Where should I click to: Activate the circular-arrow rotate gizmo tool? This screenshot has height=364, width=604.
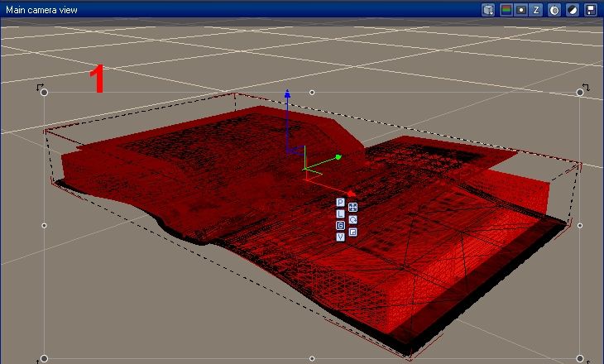pos(352,219)
